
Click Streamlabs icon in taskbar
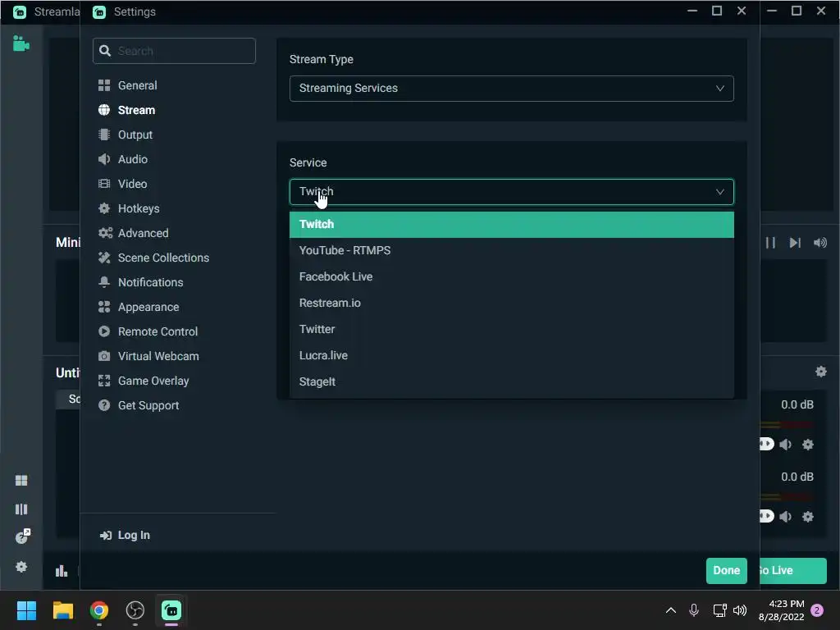171,610
